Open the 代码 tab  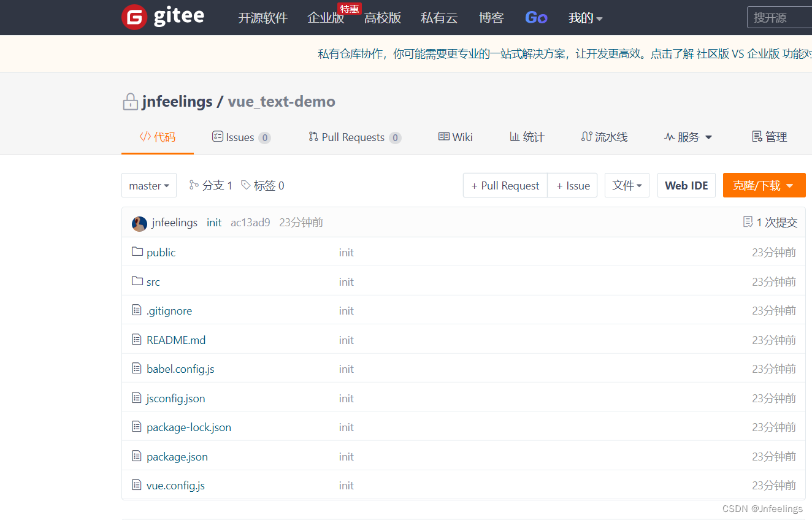pyautogui.click(x=158, y=137)
